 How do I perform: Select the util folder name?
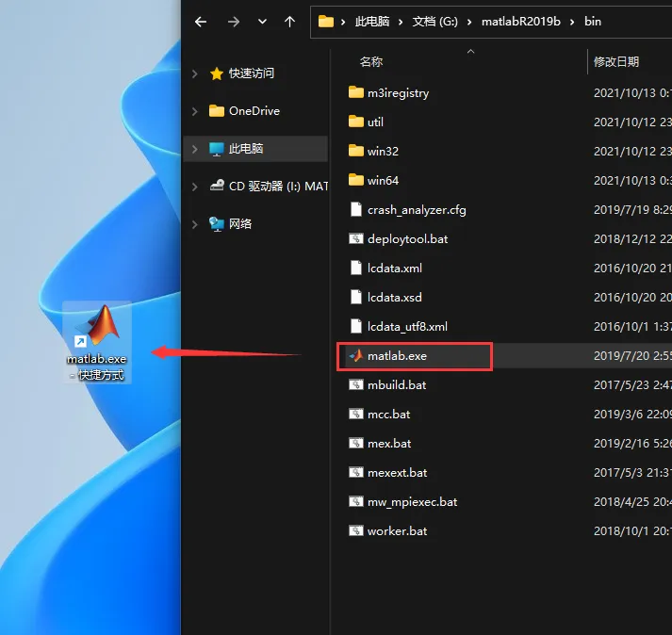(x=375, y=122)
